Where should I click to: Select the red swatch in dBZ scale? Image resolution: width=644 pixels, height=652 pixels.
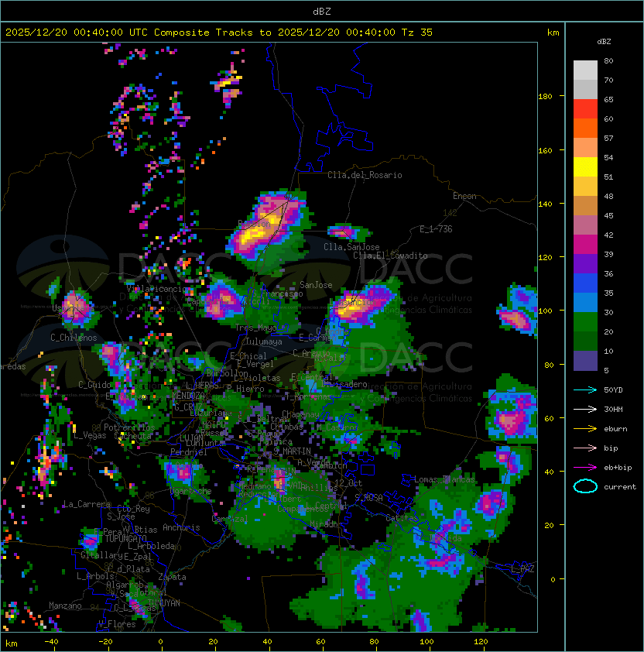click(x=585, y=109)
